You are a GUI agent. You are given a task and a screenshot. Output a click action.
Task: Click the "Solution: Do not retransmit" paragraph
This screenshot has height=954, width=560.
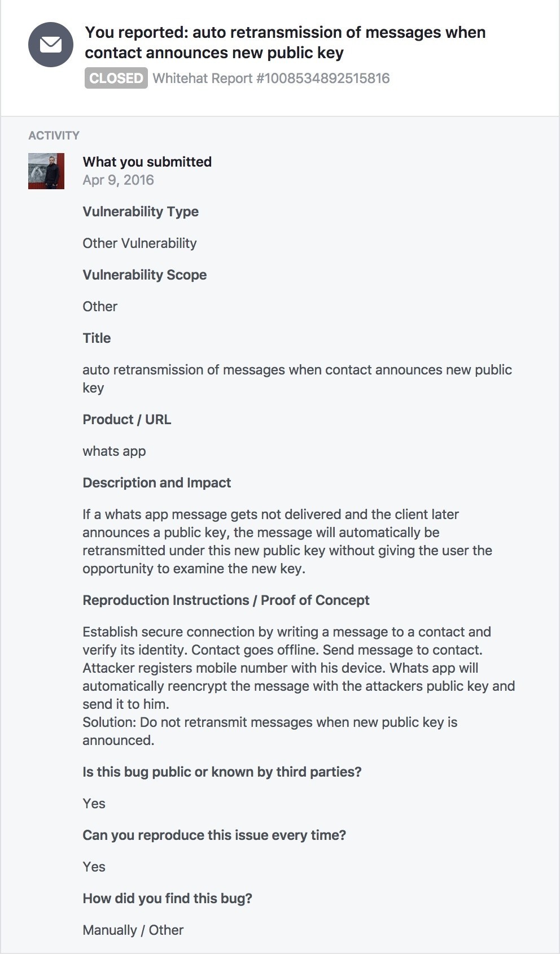[x=270, y=722]
